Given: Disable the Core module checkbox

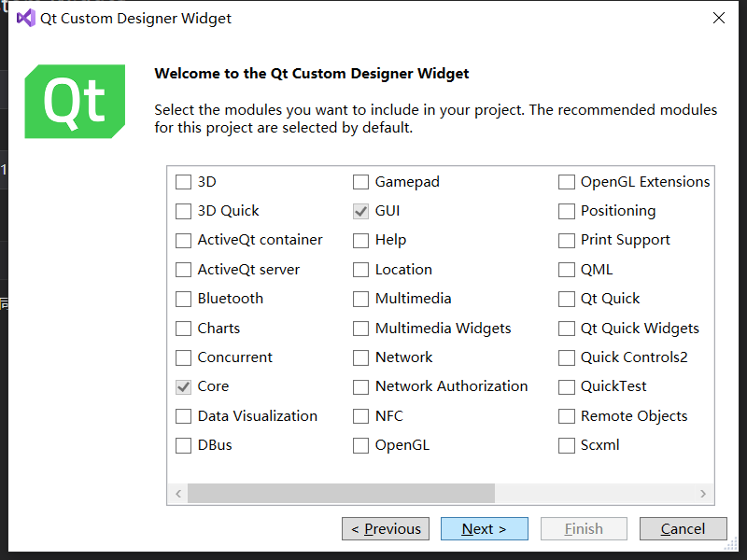Looking at the screenshot, I should (183, 386).
